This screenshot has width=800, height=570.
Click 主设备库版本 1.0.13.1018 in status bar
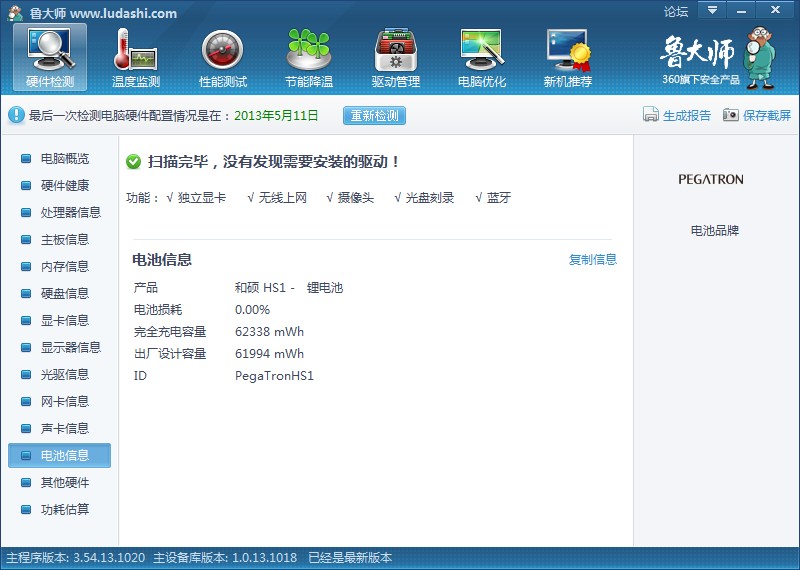point(225,557)
